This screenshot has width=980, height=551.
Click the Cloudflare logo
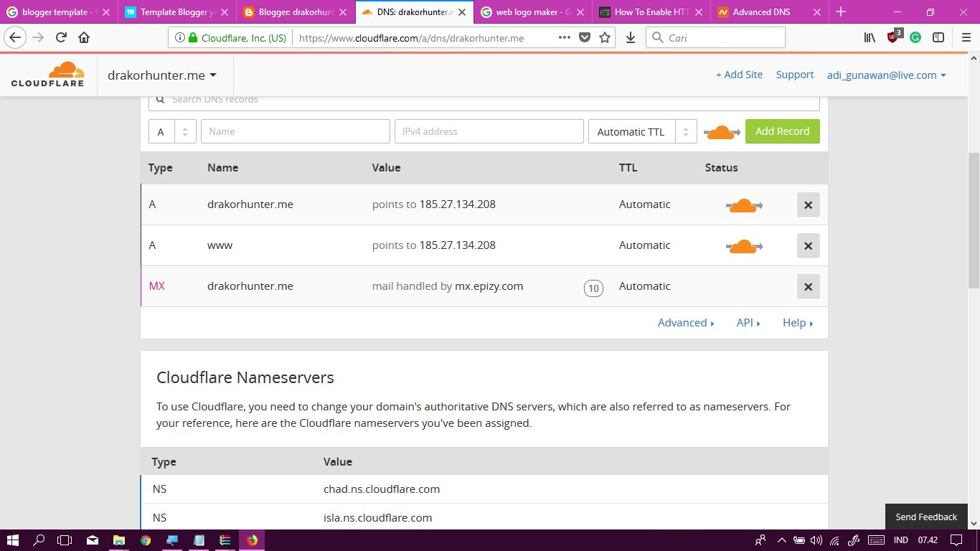[47, 75]
